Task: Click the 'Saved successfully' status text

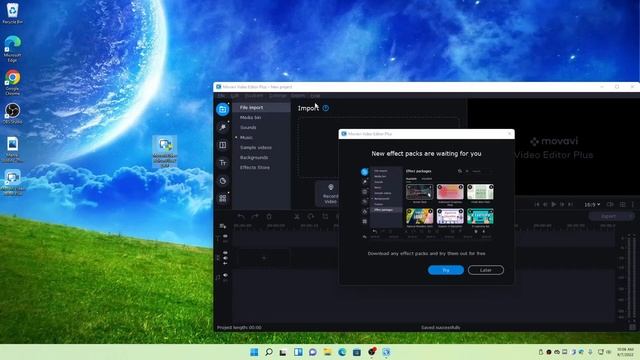Action: pos(440,327)
